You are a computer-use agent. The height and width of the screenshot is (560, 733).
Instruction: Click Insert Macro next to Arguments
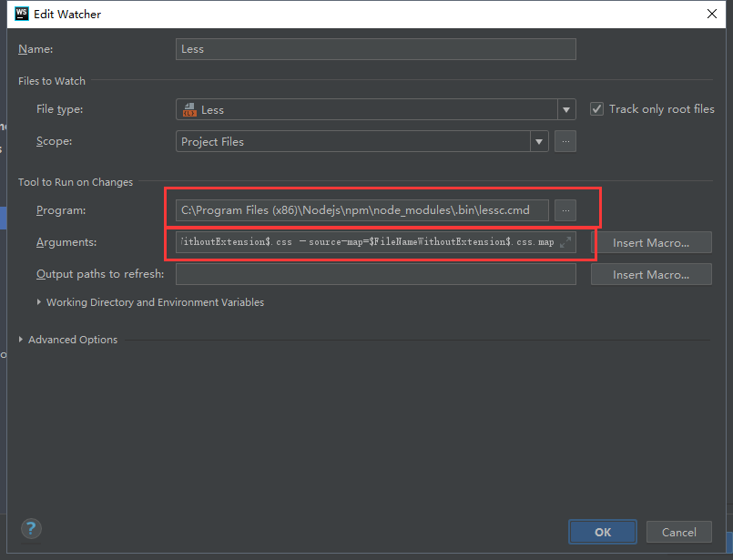(x=652, y=241)
